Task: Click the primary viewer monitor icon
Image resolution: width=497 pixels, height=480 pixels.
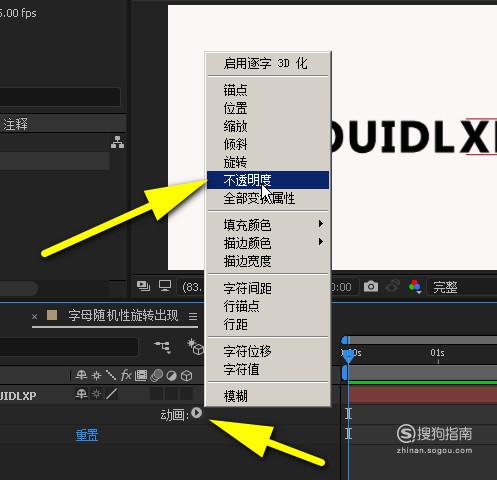Action: tap(165, 286)
